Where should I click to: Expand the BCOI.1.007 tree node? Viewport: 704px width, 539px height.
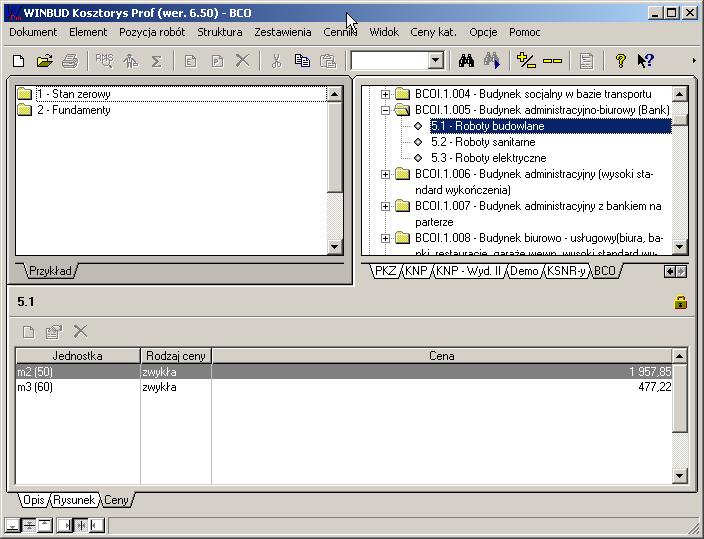385,206
